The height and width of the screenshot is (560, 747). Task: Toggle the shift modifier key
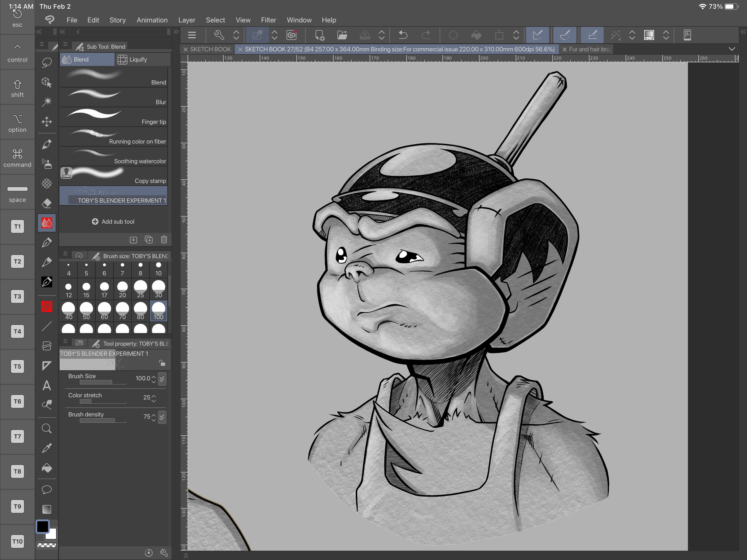[x=17, y=88]
